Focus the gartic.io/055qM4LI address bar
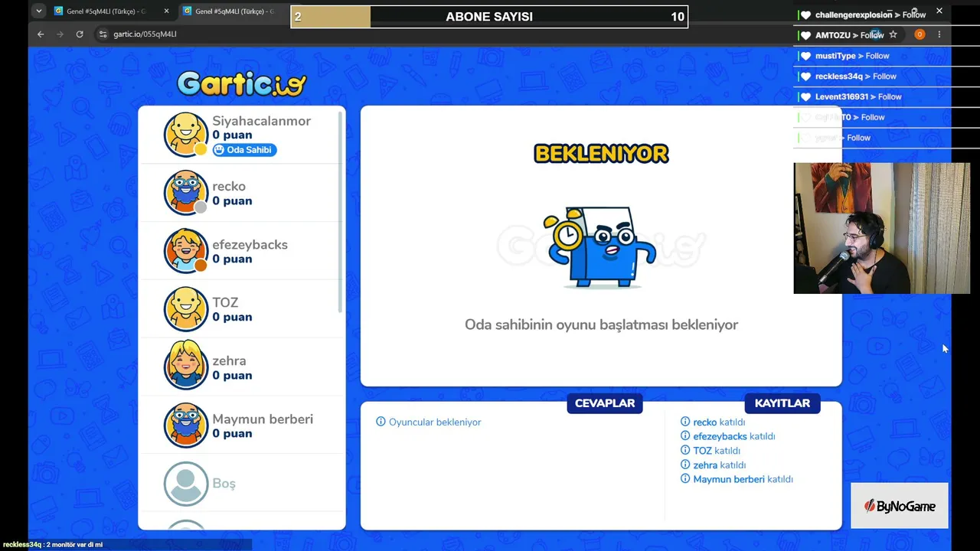This screenshot has width=980, height=551. click(145, 34)
